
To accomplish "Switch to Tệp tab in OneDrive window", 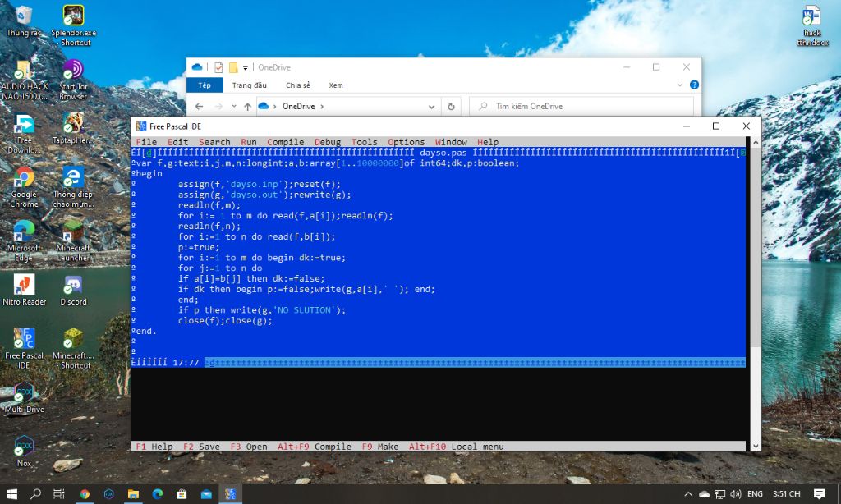I will 205,85.
